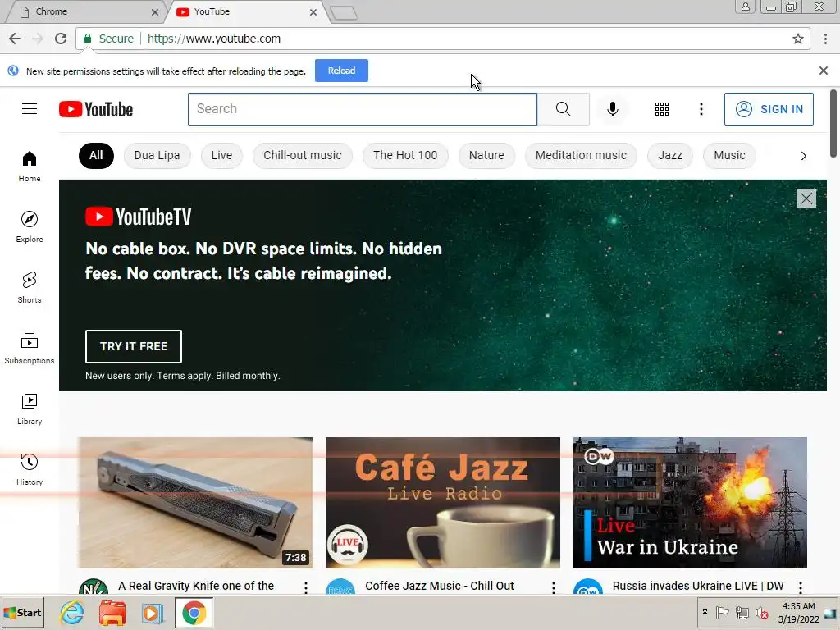Select the Dua Lipa filter chip
The height and width of the screenshot is (630, 840).
tap(157, 155)
